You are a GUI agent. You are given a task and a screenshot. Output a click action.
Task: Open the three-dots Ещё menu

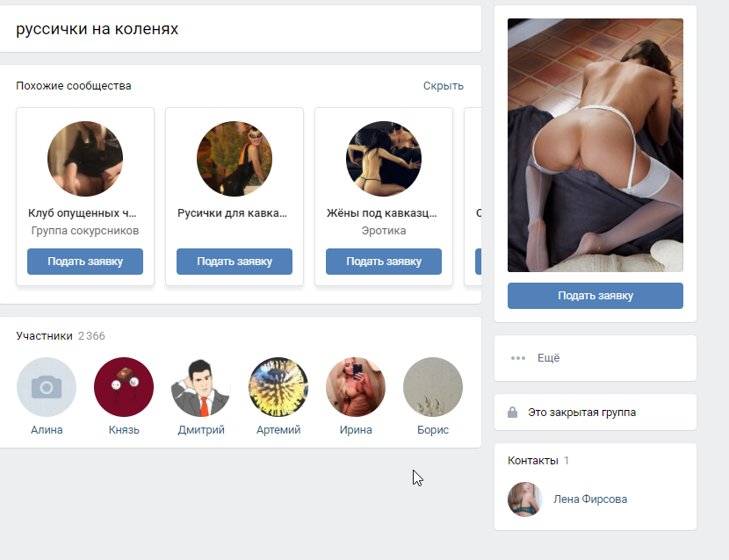click(x=535, y=358)
